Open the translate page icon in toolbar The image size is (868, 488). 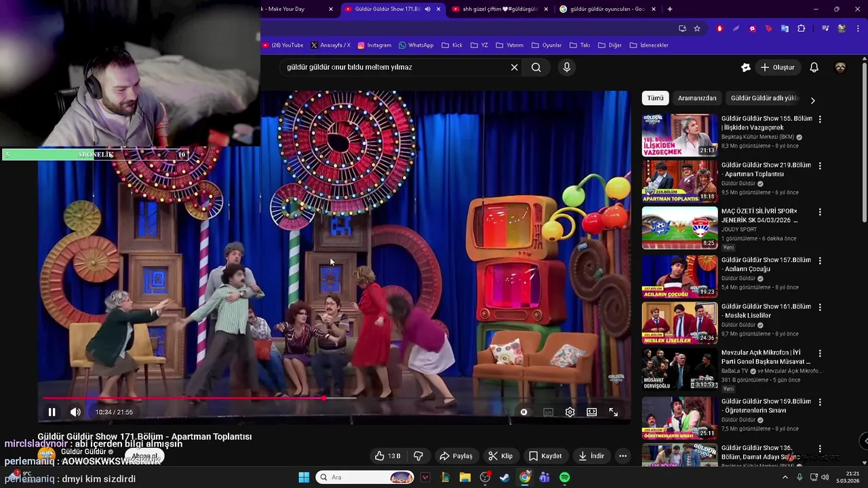tap(785, 28)
